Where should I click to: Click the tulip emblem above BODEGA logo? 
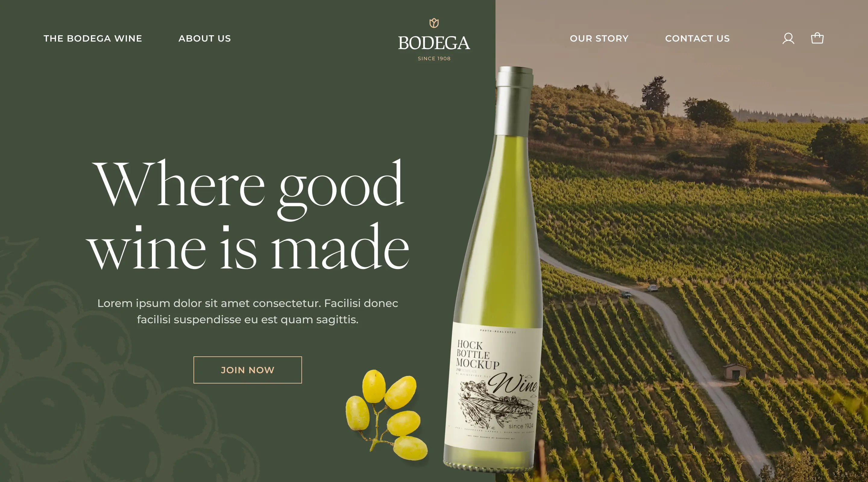tap(434, 23)
